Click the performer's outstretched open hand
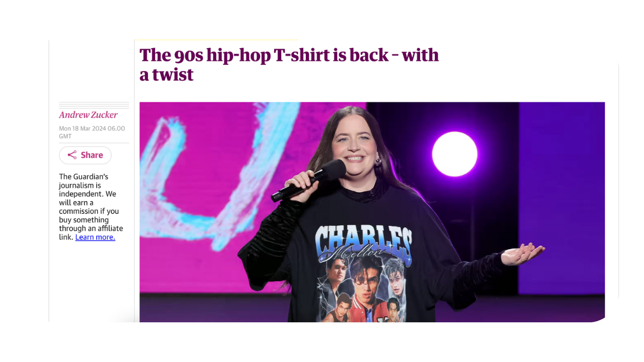This screenshot has height=362, width=644. 523,253
